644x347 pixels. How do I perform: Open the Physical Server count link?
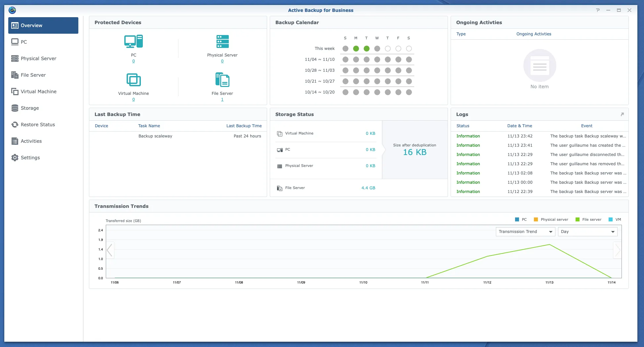click(222, 61)
